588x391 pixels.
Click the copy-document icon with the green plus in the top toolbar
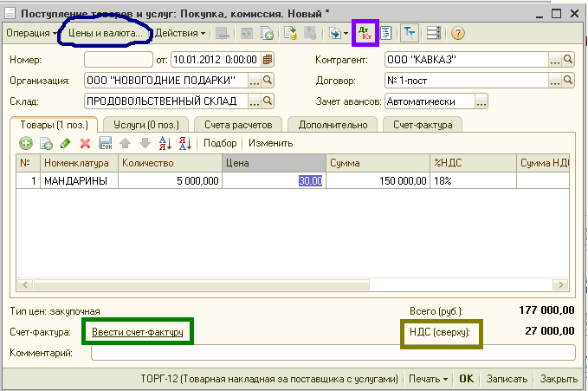click(x=267, y=33)
